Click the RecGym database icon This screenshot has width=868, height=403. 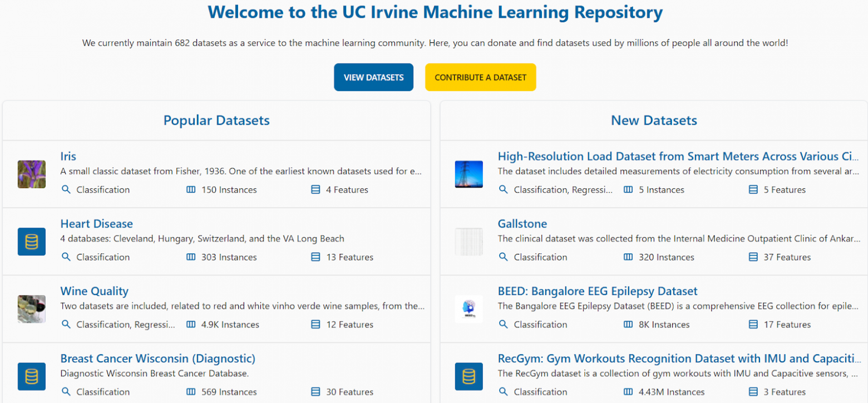[469, 376]
